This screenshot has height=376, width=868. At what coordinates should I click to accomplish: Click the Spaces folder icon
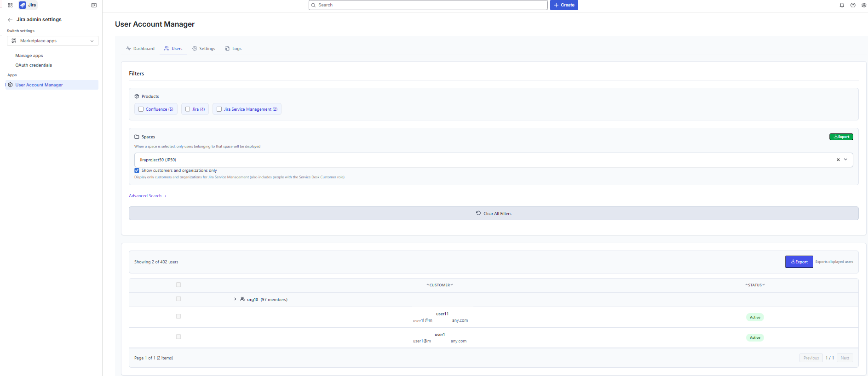137,137
